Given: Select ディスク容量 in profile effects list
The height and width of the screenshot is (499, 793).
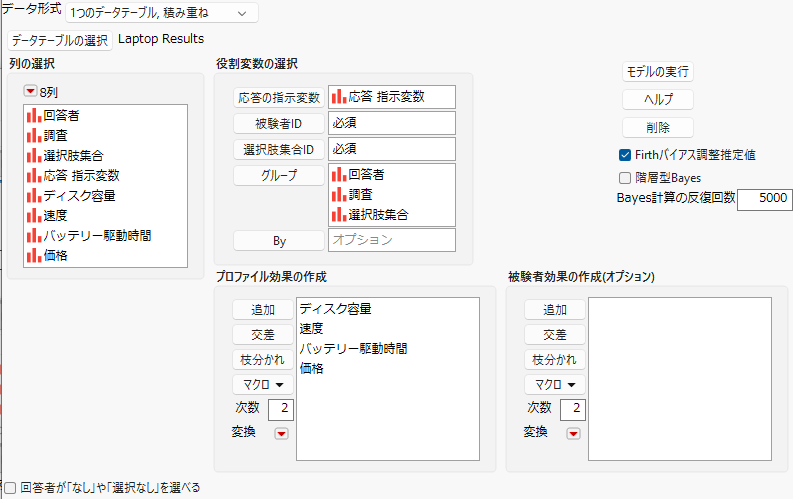Looking at the screenshot, I should click(x=336, y=308).
